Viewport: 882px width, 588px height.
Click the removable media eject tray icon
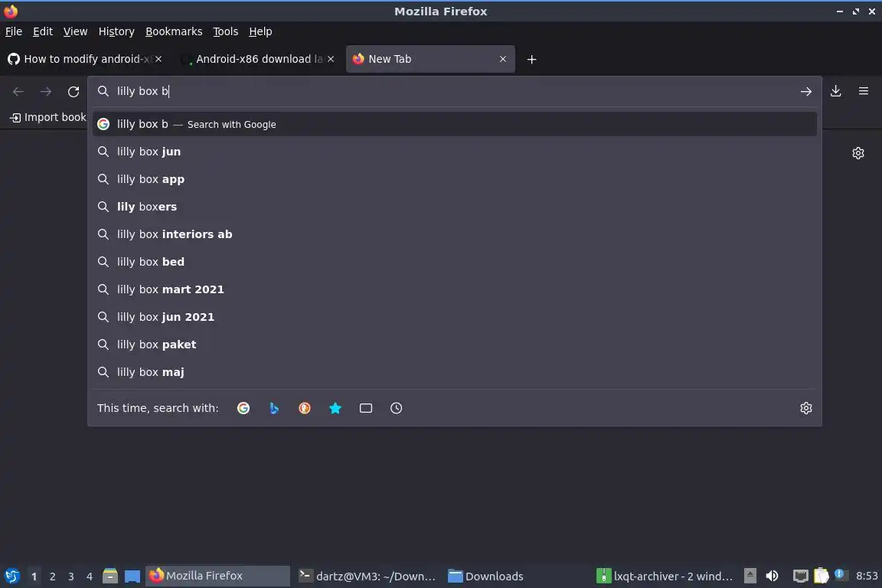(750, 577)
